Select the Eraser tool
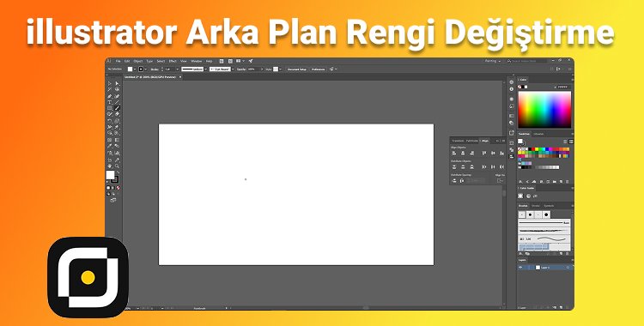The width and height of the screenshot is (644, 326). (x=117, y=114)
